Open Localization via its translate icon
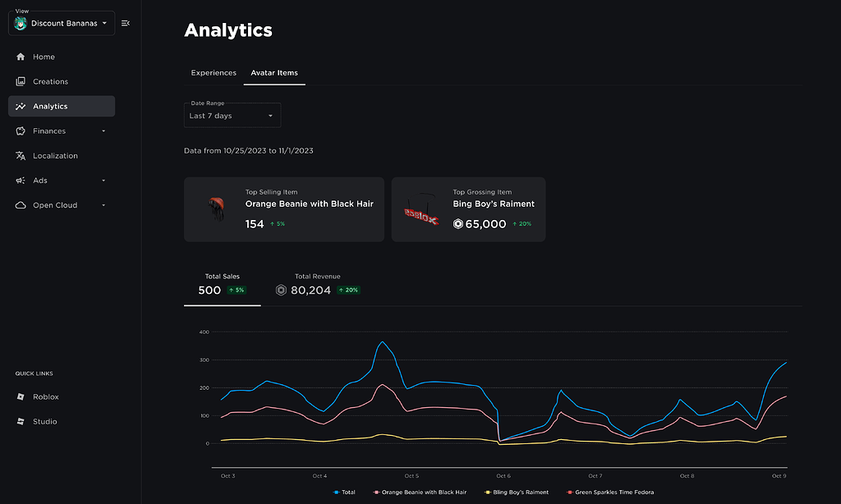 (x=19, y=155)
